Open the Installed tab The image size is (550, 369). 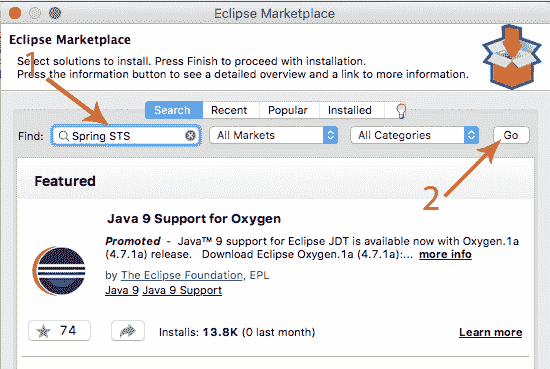click(x=350, y=110)
